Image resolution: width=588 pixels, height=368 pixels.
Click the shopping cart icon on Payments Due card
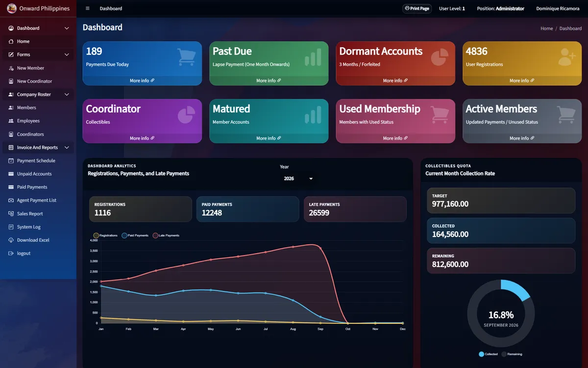[186, 57]
